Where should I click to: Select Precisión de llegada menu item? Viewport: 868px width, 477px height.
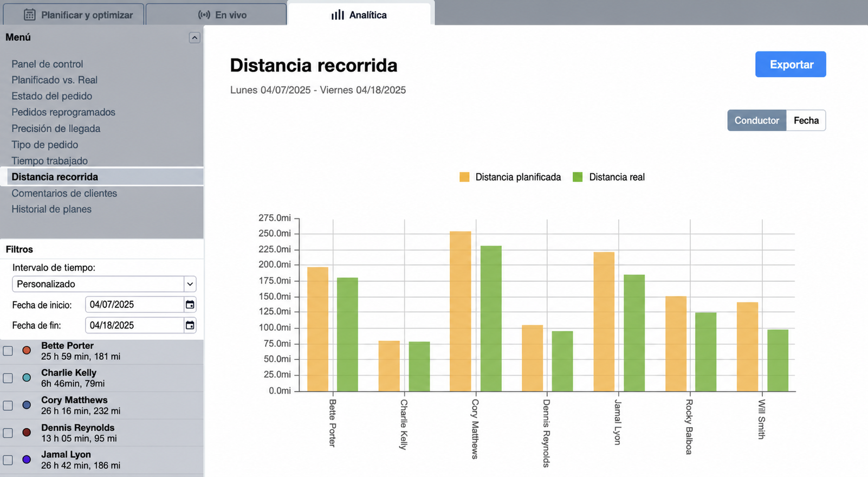pos(56,128)
